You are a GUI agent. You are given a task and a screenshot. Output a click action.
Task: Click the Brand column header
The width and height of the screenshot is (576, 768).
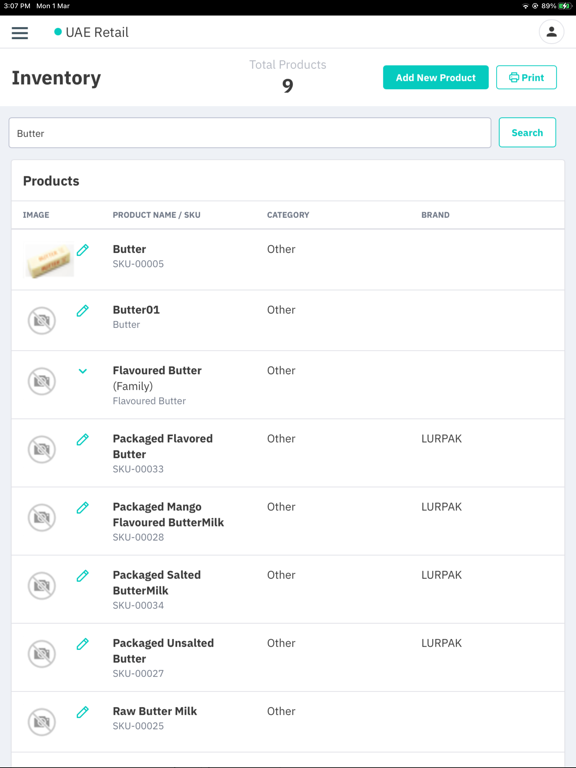coord(435,215)
